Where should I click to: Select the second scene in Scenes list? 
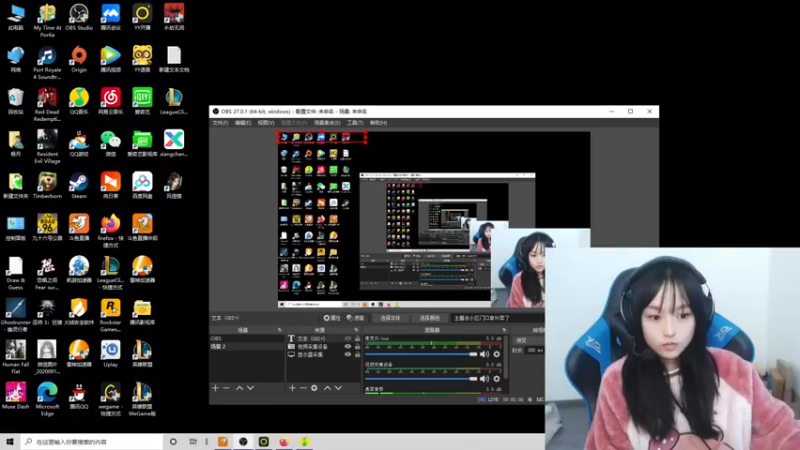[246, 346]
